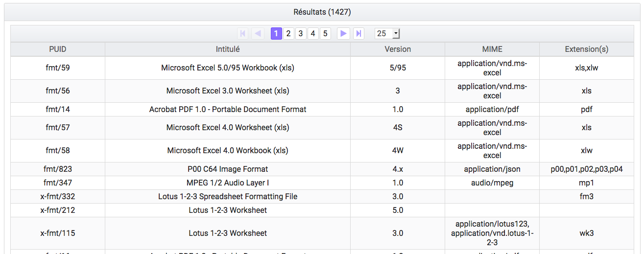Select Microsoft Excel 3.0 Worksheet (xls)

[228, 91]
